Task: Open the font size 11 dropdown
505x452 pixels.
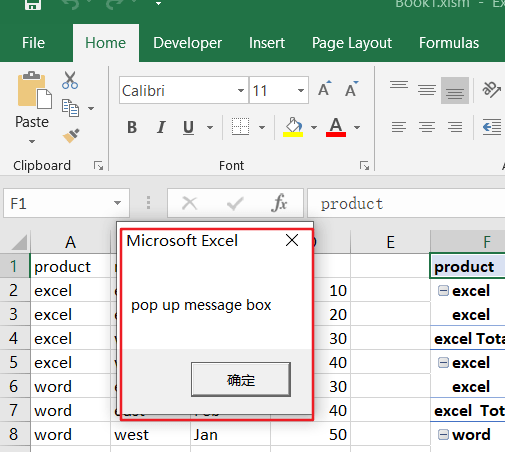Action: (x=301, y=91)
